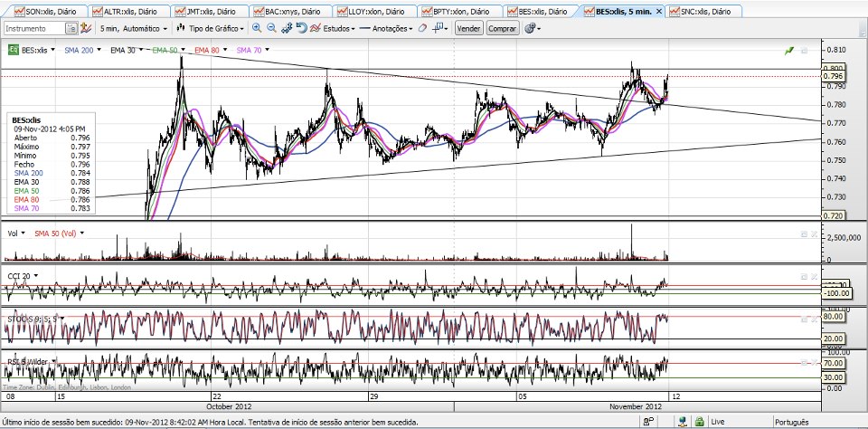Viewport: 868px width, 429px height.
Task: Maximize the CCI 20 panel
Action: coord(804,276)
